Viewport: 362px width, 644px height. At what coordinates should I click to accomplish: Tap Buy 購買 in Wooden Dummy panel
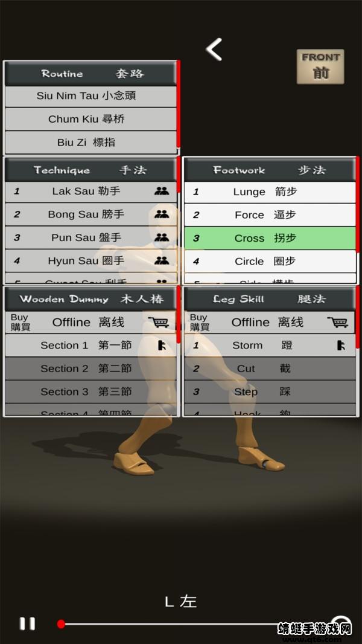tap(20, 323)
